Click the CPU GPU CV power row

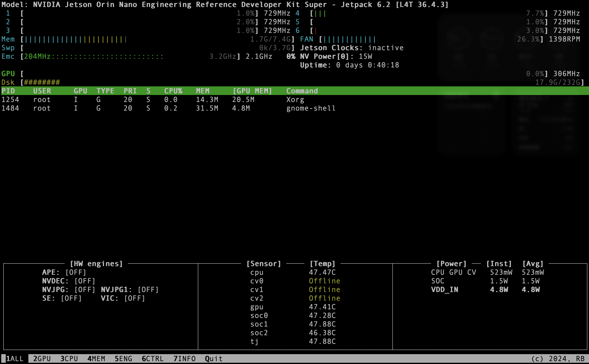tap(487, 272)
